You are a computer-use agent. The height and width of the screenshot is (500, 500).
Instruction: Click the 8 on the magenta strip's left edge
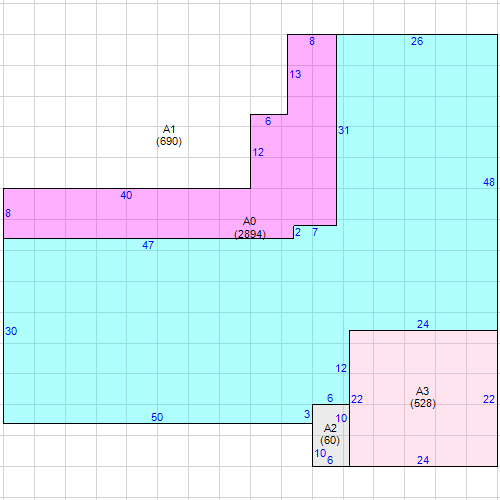click(x=8, y=213)
